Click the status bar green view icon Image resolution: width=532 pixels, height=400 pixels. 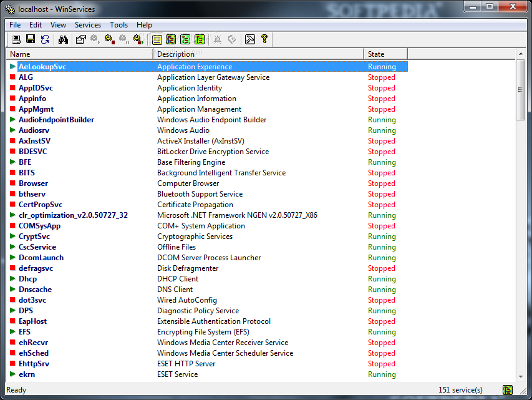[x=508, y=390]
